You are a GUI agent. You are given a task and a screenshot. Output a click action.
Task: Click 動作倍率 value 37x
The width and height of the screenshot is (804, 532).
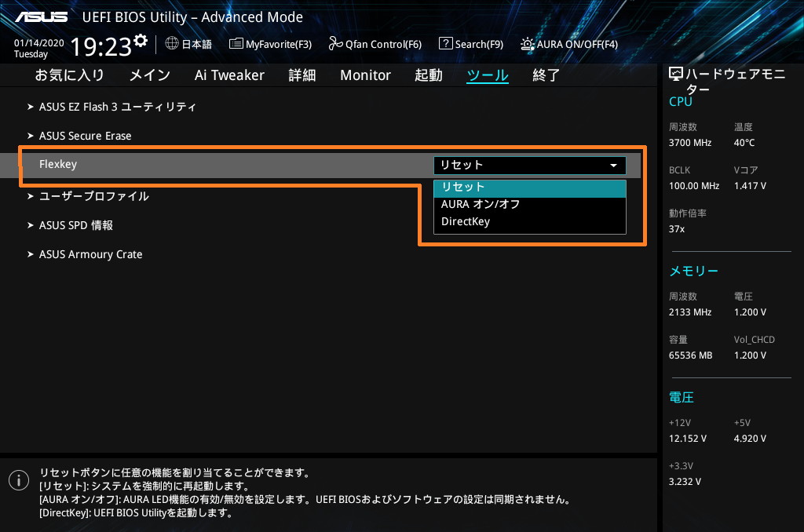pos(677,229)
